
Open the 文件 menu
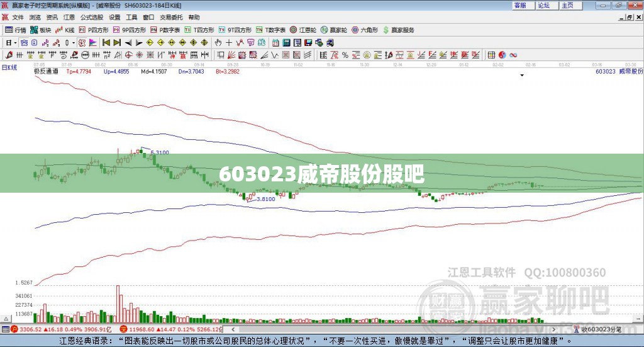(x=18, y=17)
